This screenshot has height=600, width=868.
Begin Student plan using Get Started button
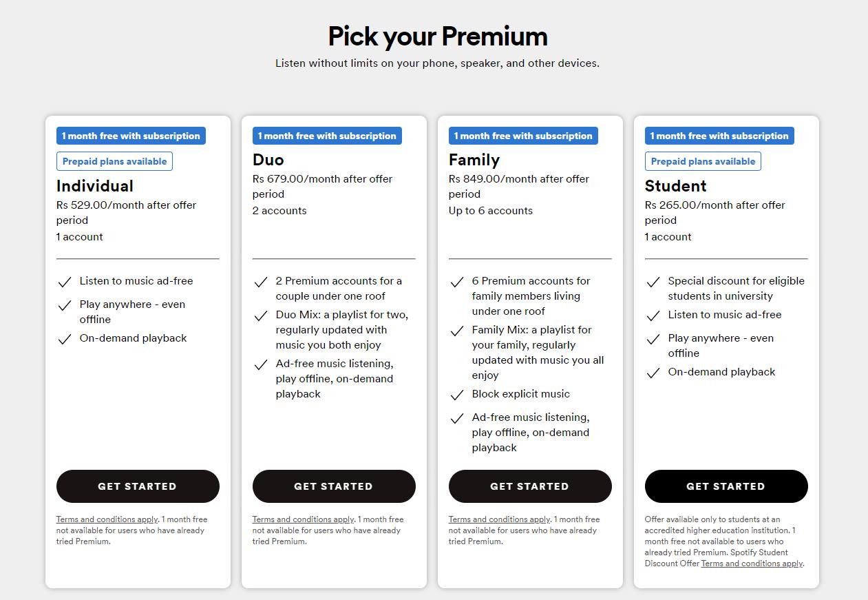pos(726,486)
